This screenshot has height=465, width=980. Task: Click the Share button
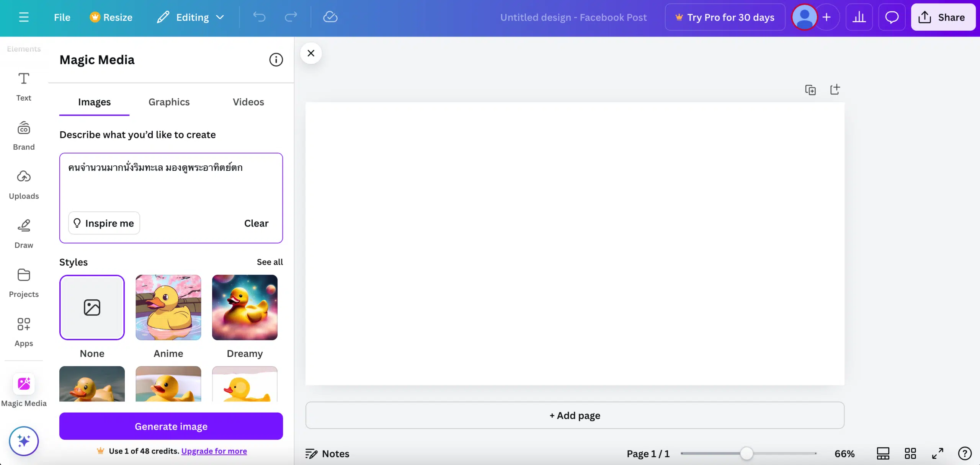943,17
